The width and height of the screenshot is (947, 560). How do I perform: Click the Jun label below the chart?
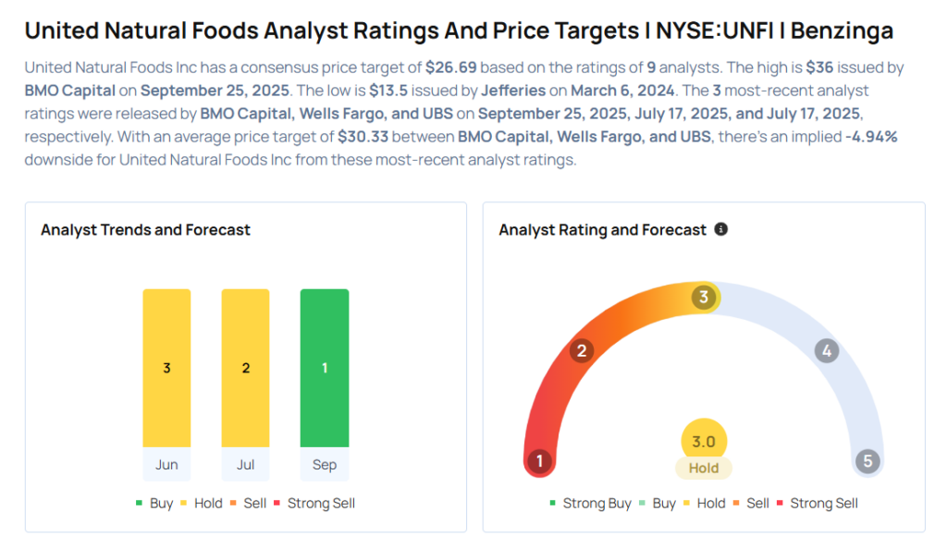click(166, 465)
